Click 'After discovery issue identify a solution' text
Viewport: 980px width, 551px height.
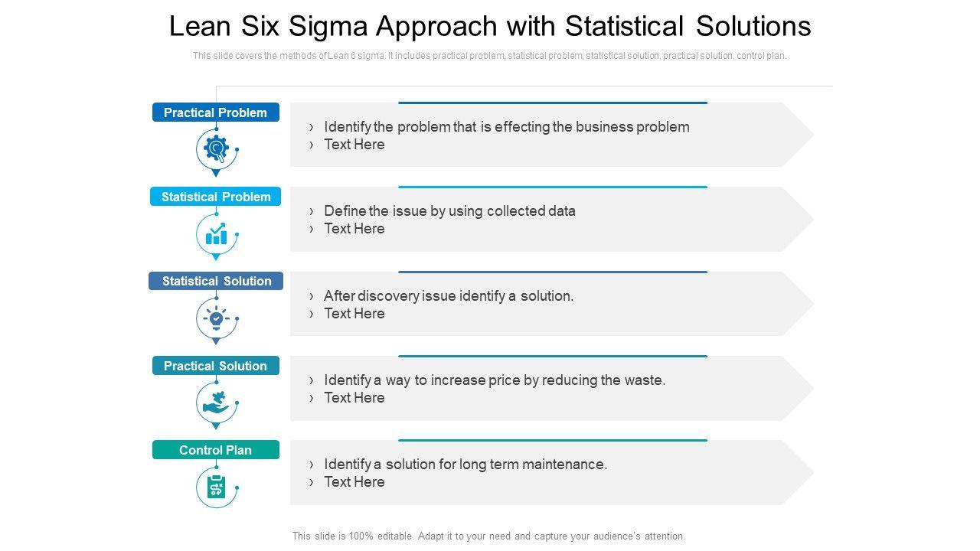click(x=449, y=296)
